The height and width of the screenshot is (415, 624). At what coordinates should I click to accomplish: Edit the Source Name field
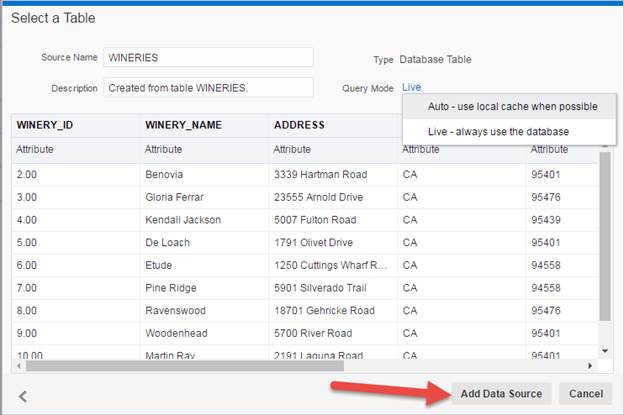pos(208,58)
